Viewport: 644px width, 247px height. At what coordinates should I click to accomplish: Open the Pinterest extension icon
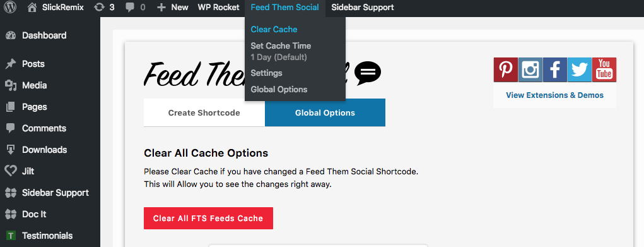coord(506,69)
